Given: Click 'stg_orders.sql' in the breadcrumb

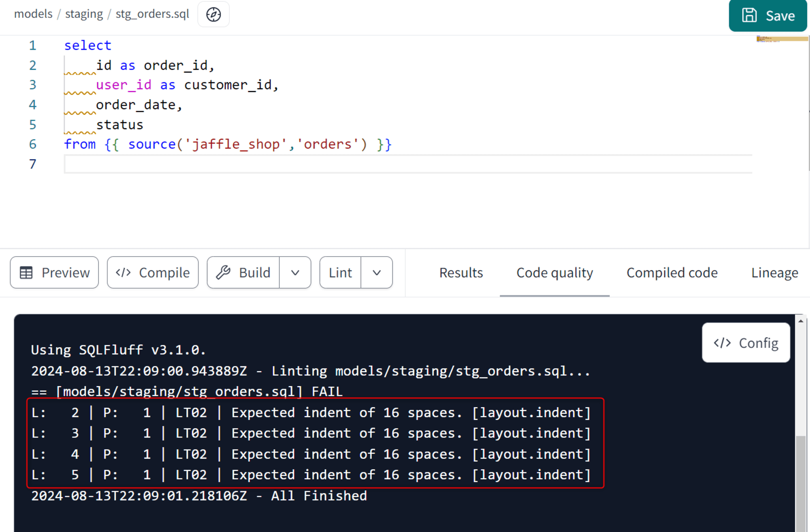Looking at the screenshot, I should tap(152, 14).
